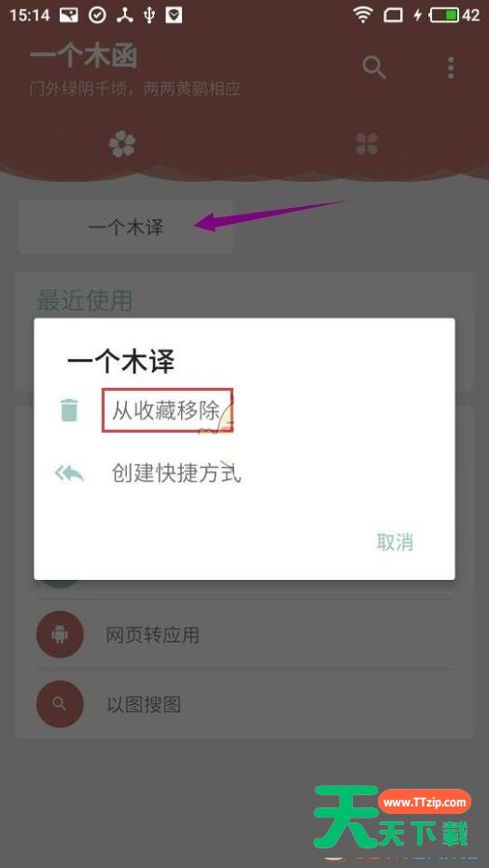This screenshot has height=868, width=489.
Task: Switch to the flower icon tab
Action: click(122, 144)
